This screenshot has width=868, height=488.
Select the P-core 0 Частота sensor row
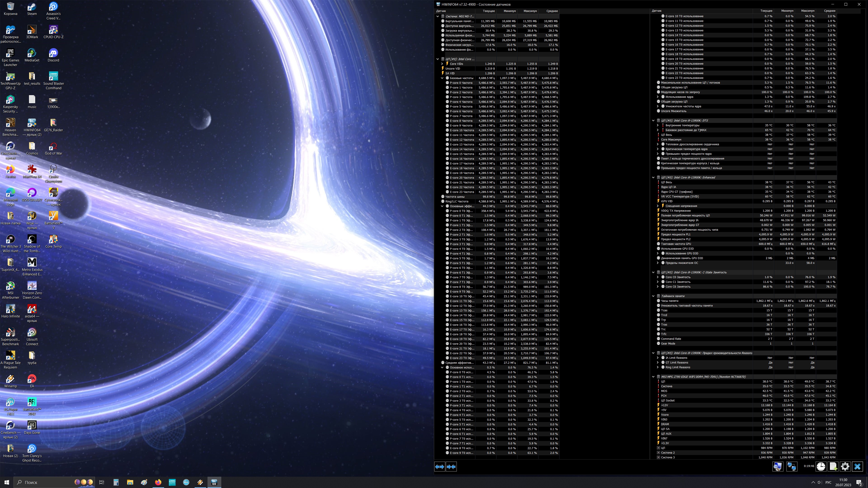pyautogui.click(x=461, y=83)
